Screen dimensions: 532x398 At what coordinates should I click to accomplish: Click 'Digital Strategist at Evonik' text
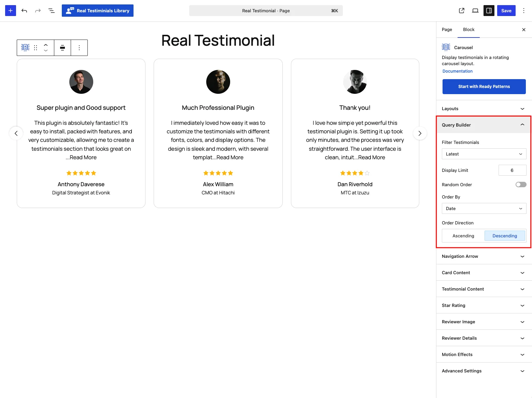tap(81, 193)
